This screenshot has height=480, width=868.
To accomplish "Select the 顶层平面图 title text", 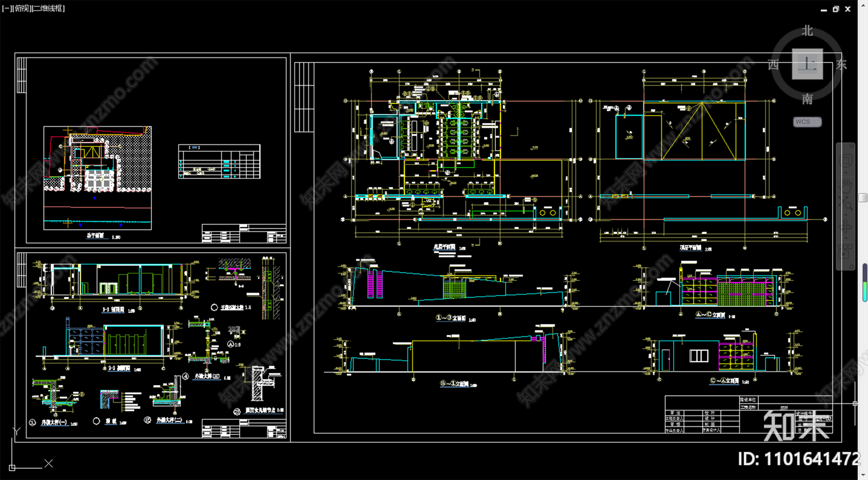I will 691,247.
